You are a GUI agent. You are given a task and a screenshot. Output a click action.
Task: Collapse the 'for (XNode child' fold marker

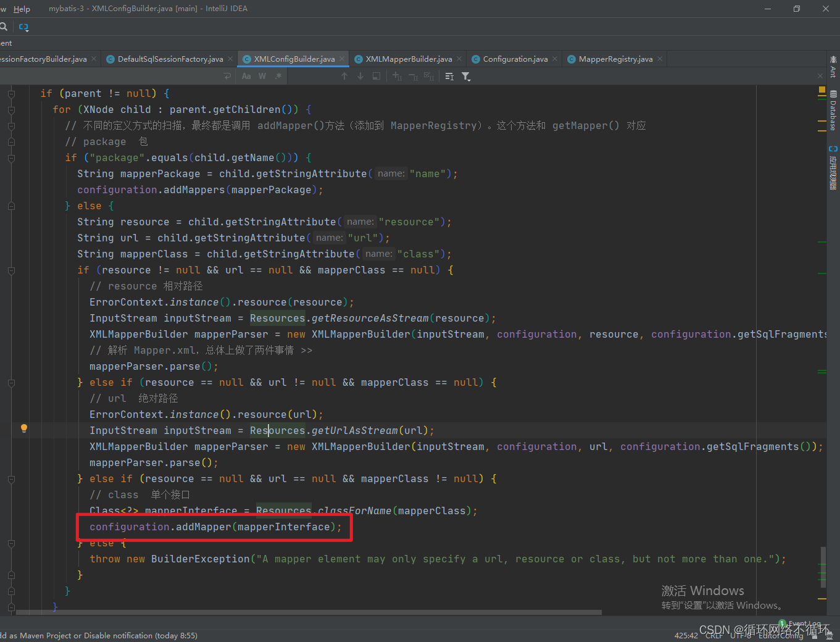(11, 110)
